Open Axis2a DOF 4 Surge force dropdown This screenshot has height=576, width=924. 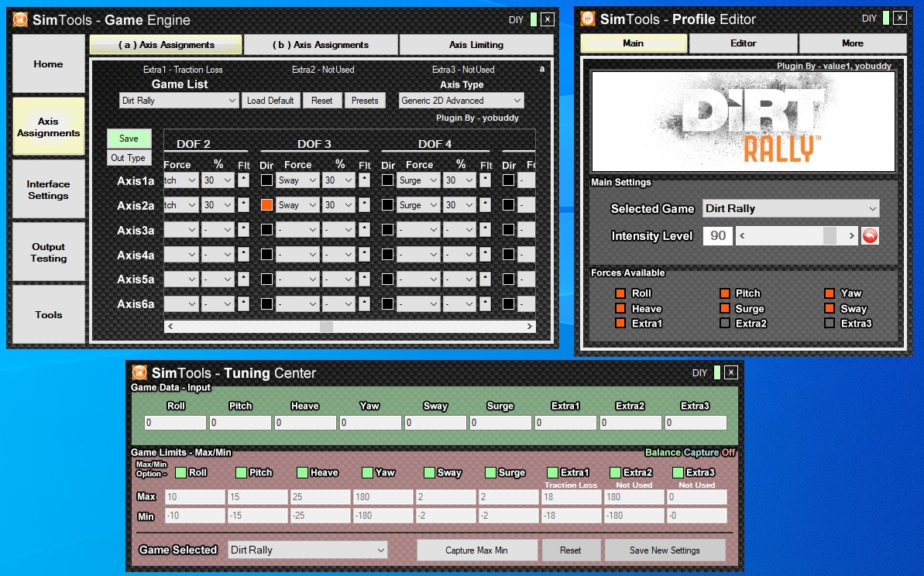pyautogui.click(x=418, y=205)
